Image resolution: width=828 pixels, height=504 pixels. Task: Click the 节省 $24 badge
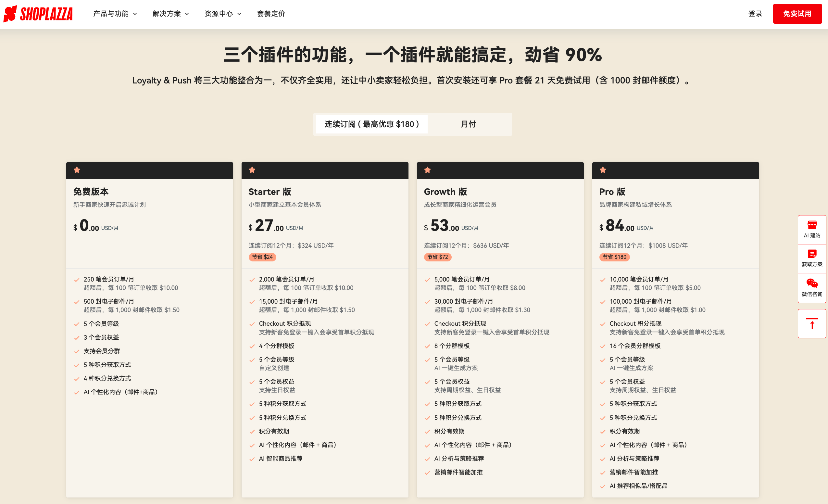click(x=262, y=257)
